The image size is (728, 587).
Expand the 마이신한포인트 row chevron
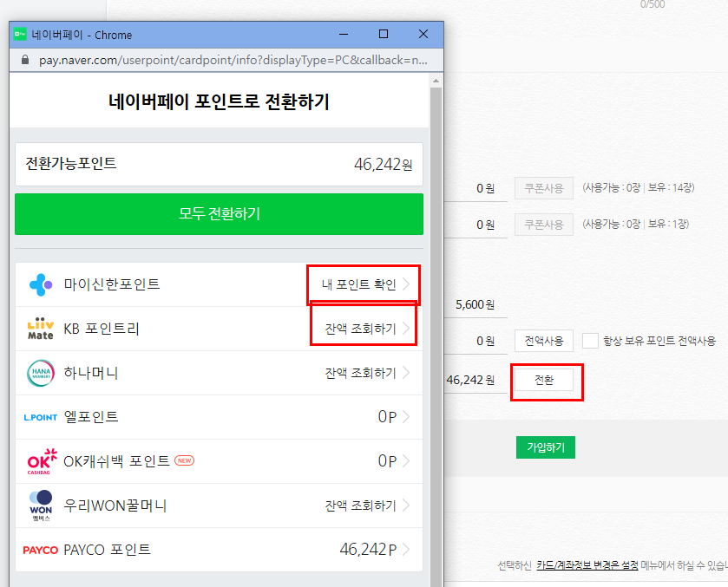(x=406, y=284)
